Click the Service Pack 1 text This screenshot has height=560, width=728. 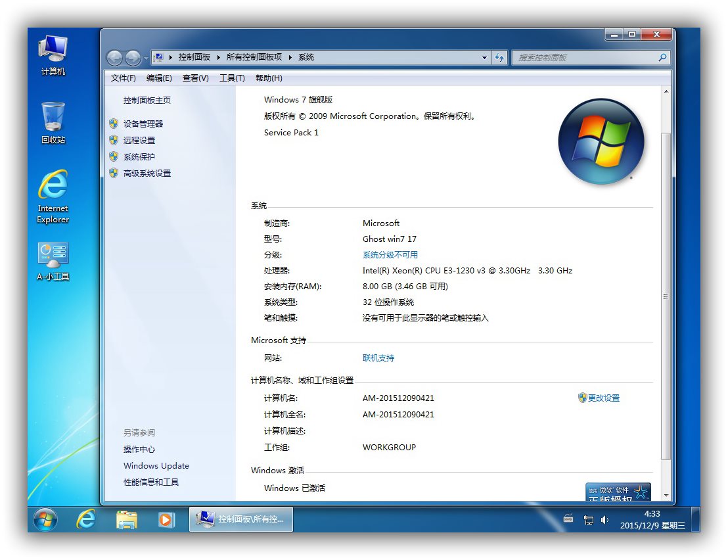click(x=291, y=133)
